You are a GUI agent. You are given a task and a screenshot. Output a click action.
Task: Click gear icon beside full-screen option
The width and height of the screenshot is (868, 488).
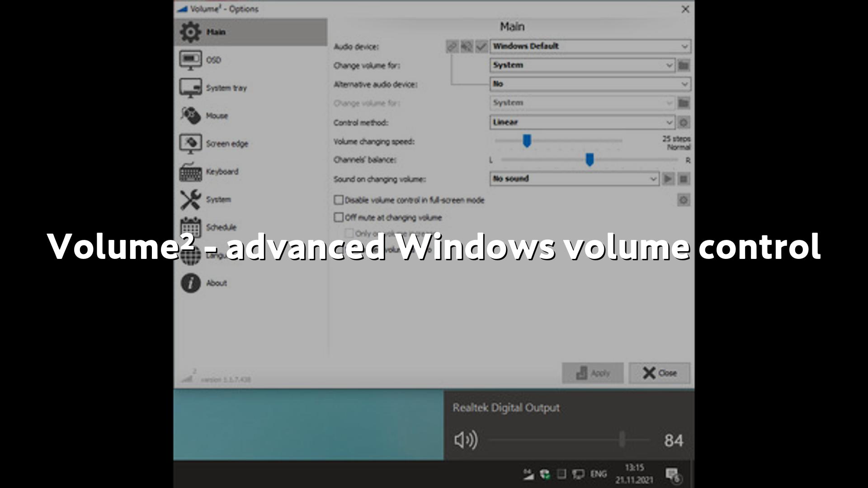coord(684,200)
